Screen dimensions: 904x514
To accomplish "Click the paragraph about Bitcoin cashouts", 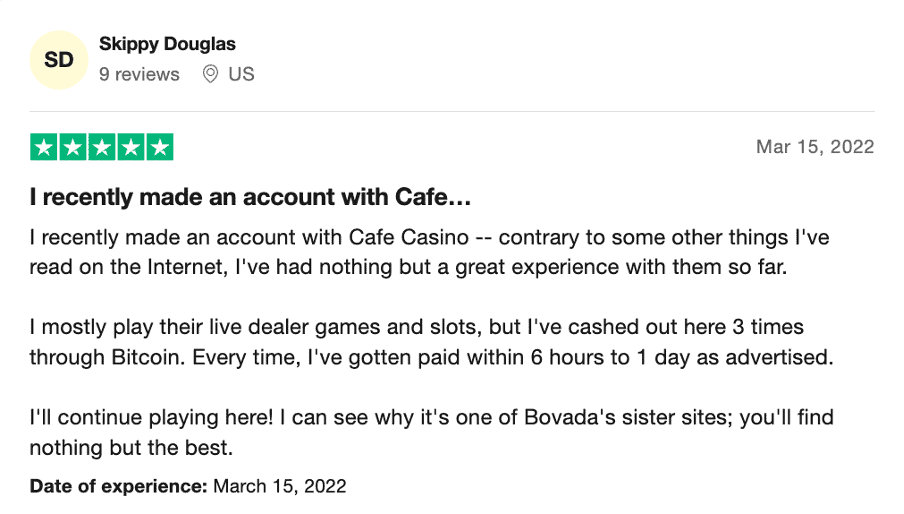I will pyautogui.click(x=431, y=342).
